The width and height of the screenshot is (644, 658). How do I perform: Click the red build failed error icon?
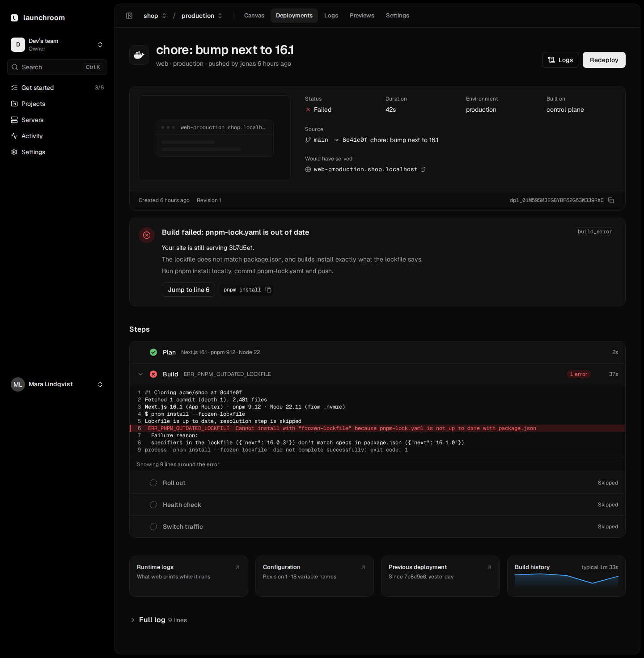coord(147,235)
